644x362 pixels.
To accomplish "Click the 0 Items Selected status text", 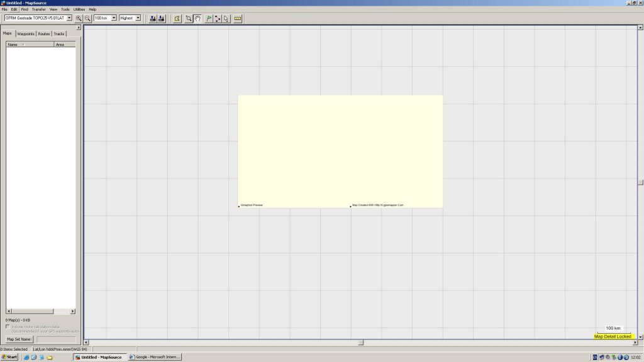I will click(14, 349).
